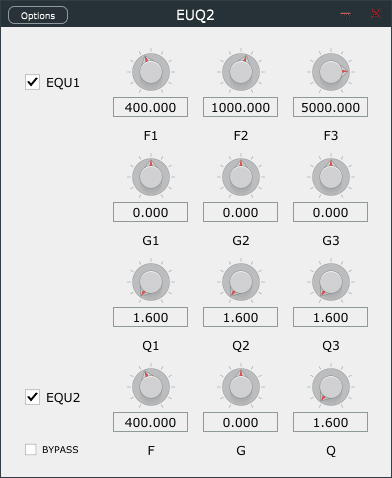Click the EUQ2 title text

point(195,15)
